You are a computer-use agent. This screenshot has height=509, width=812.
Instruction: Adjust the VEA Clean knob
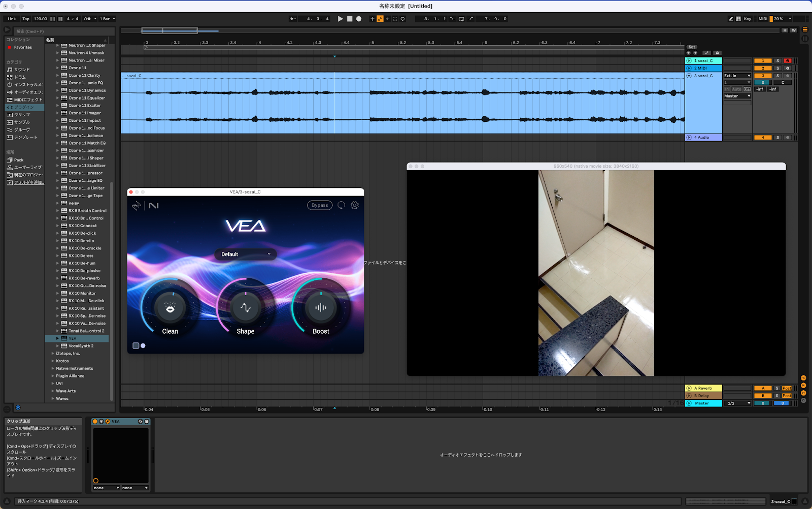pos(170,308)
